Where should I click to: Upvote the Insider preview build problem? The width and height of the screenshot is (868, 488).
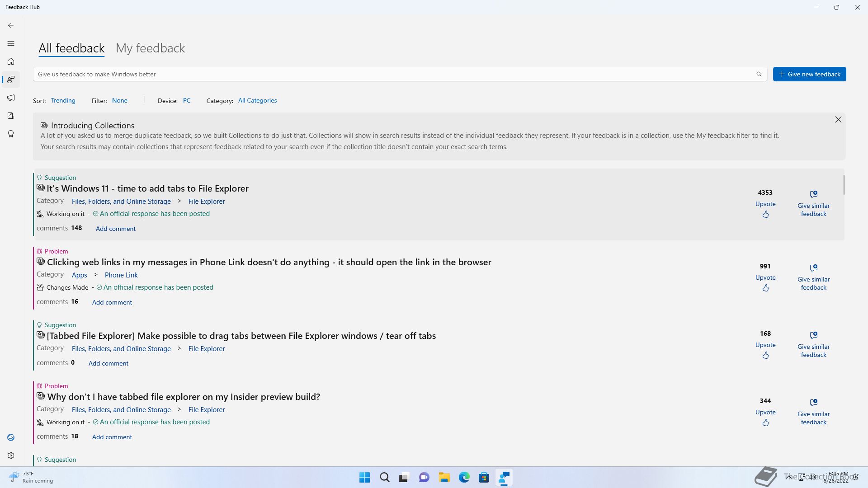[765, 418]
